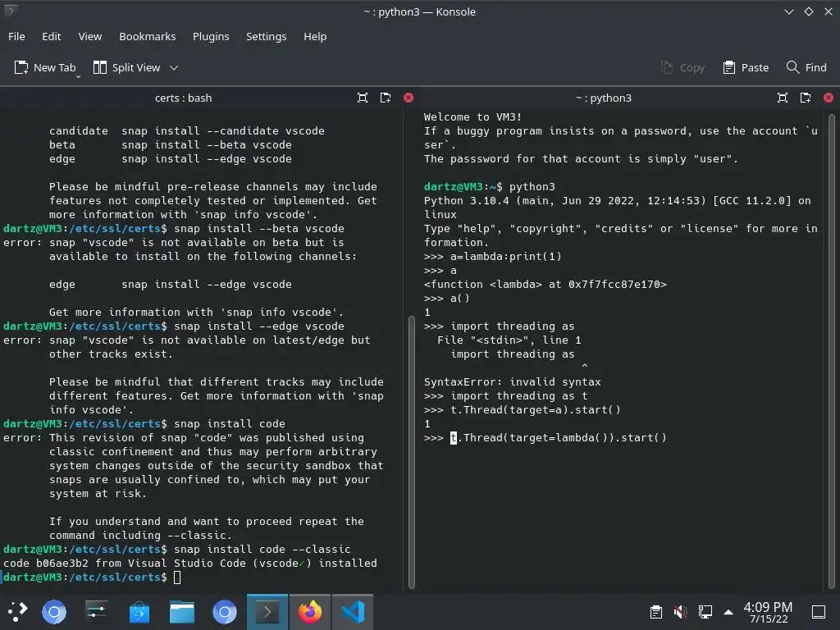840x630 pixels.
Task: Detach the certs : bash pane
Action: [x=386, y=98]
